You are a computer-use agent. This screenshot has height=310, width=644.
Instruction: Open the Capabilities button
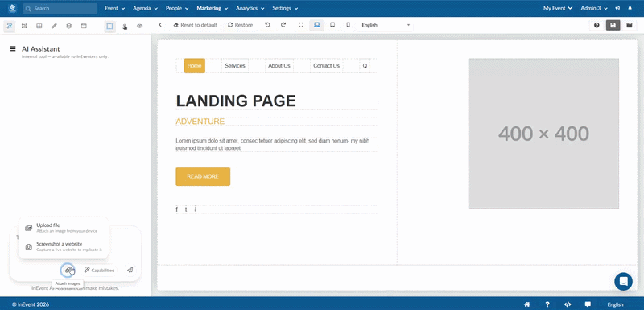click(x=99, y=271)
